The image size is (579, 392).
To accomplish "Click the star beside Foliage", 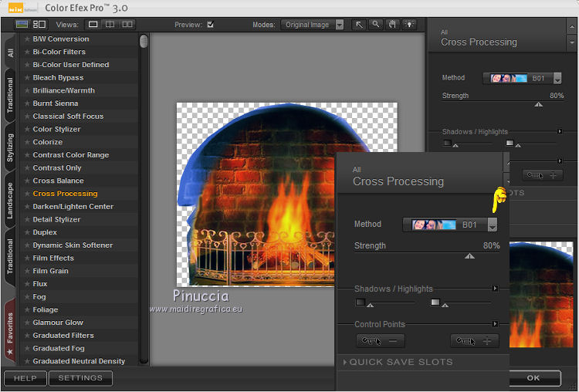I will pos(27,309).
